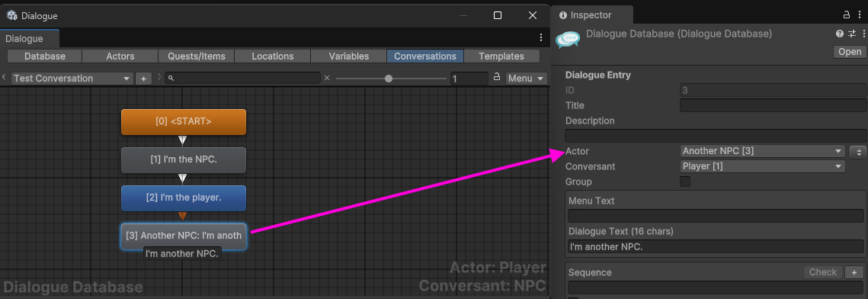Open the Test Conversation dropdown
Image resolution: width=868 pixels, height=299 pixels.
click(72, 79)
